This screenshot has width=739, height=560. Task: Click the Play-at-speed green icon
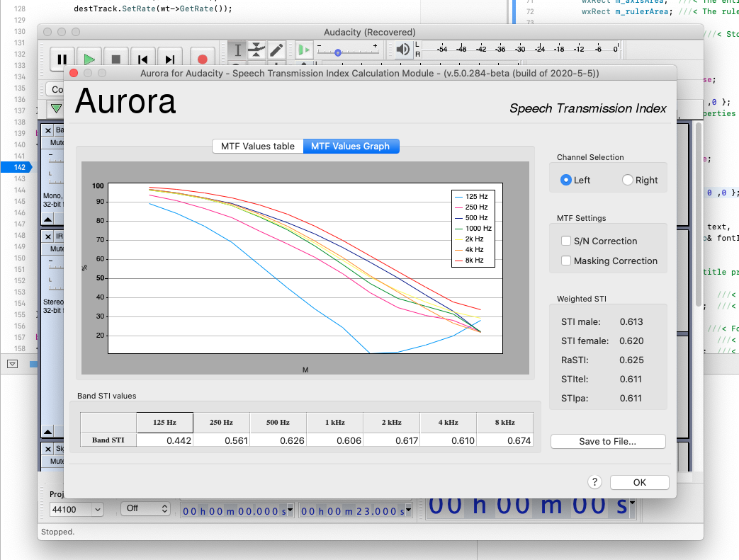(304, 50)
